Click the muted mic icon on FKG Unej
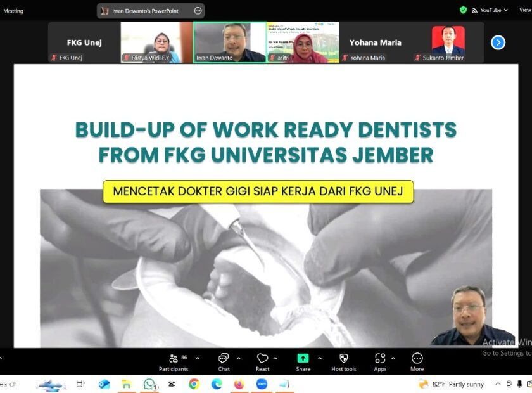This screenshot has width=532, height=393. (54, 58)
